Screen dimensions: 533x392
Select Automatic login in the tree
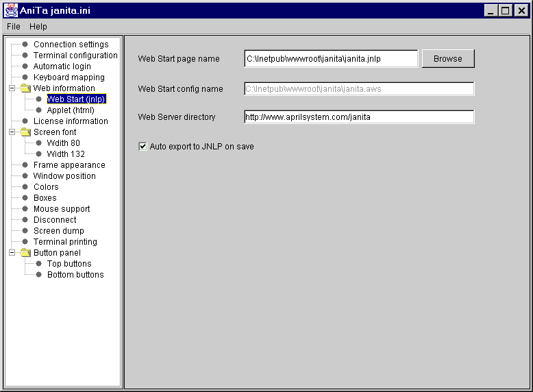[x=62, y=66]
